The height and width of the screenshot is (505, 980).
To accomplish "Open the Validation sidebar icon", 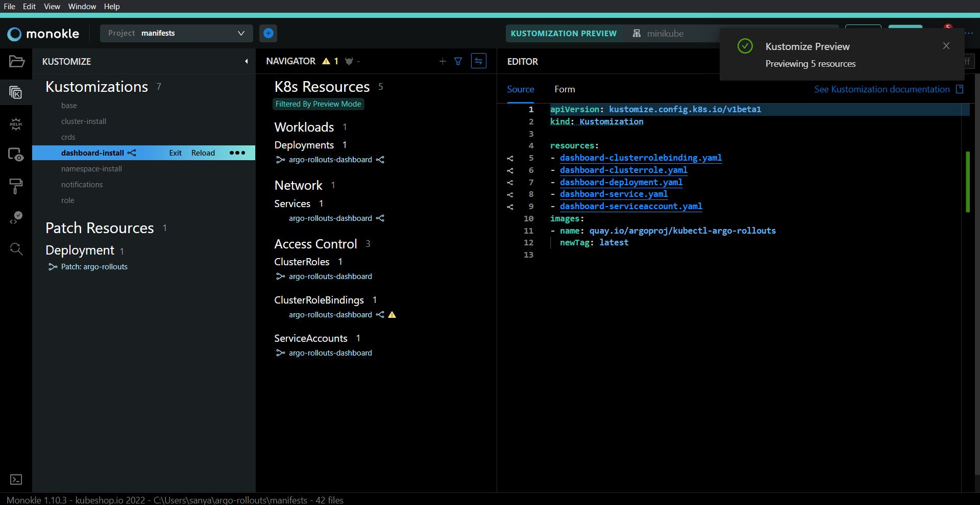I will click(16, 218).
